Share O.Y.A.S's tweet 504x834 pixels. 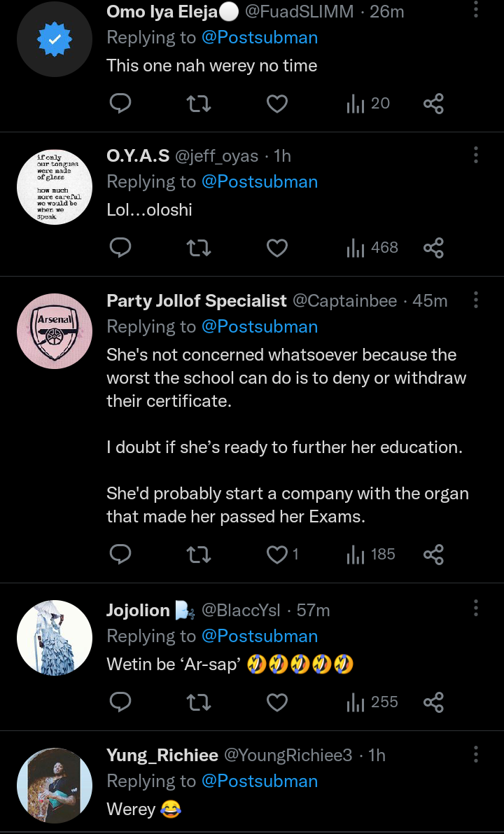(x=433, y=248)
